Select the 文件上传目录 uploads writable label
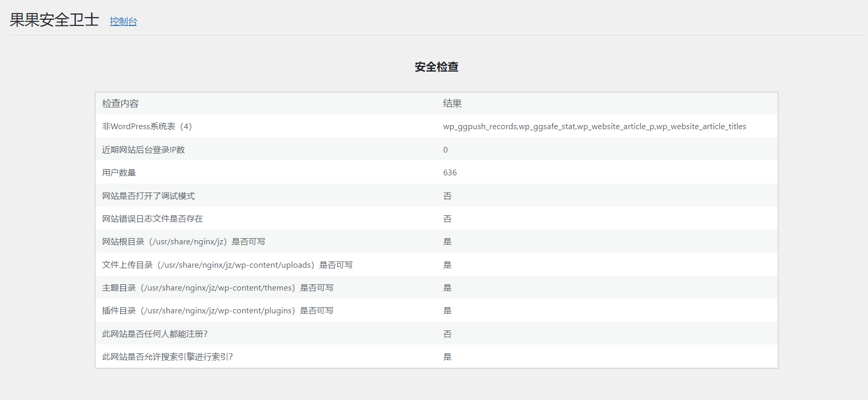The width and height of the screenshot is (868, 400). point(227,265)
